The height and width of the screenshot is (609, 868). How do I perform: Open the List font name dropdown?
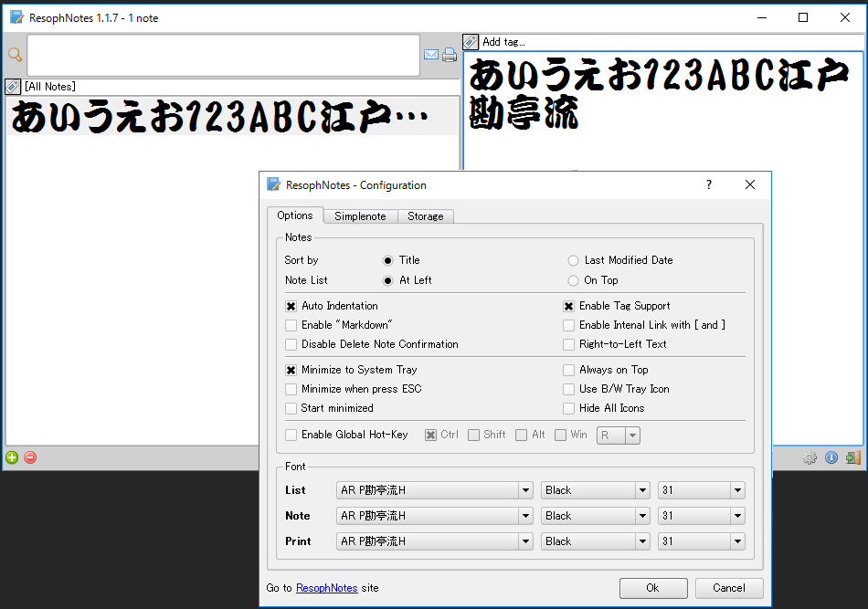435,490
